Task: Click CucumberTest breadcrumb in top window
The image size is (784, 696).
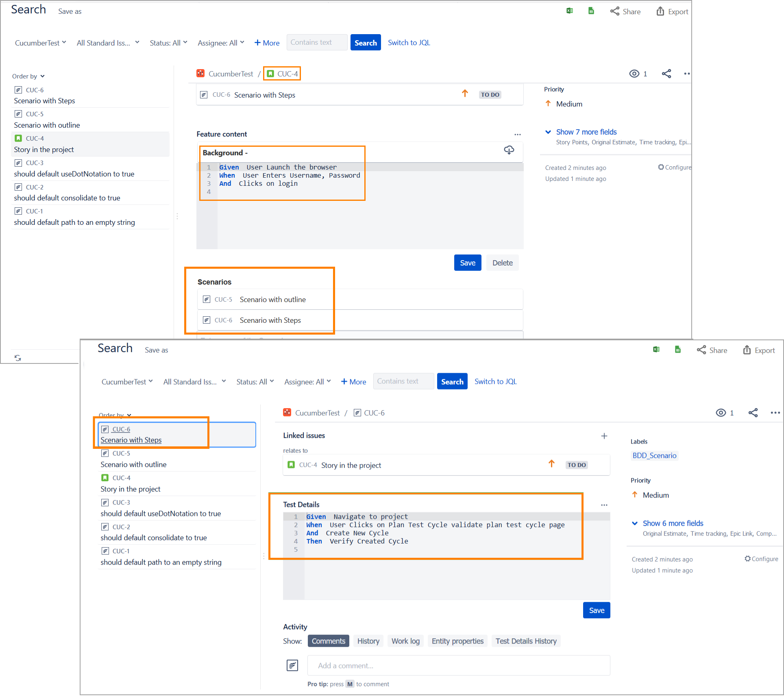Action: 231,74
